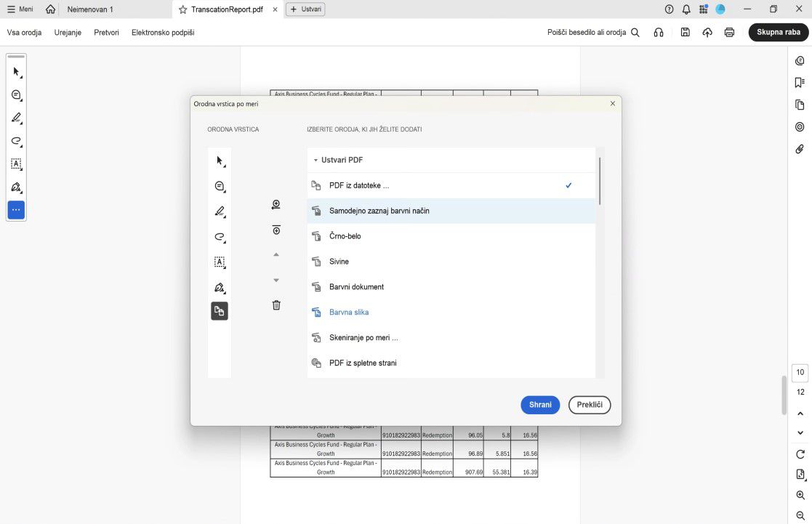812x524 pixels.
Task: Select the highlighted PDF-from-file icon in dialog toolbar
Action: coord(220,311)
